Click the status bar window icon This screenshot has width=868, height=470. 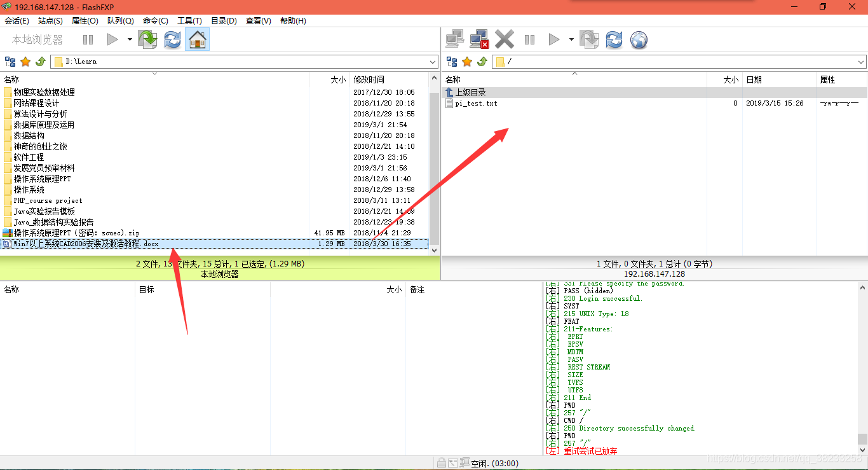[x=452, y=462]
